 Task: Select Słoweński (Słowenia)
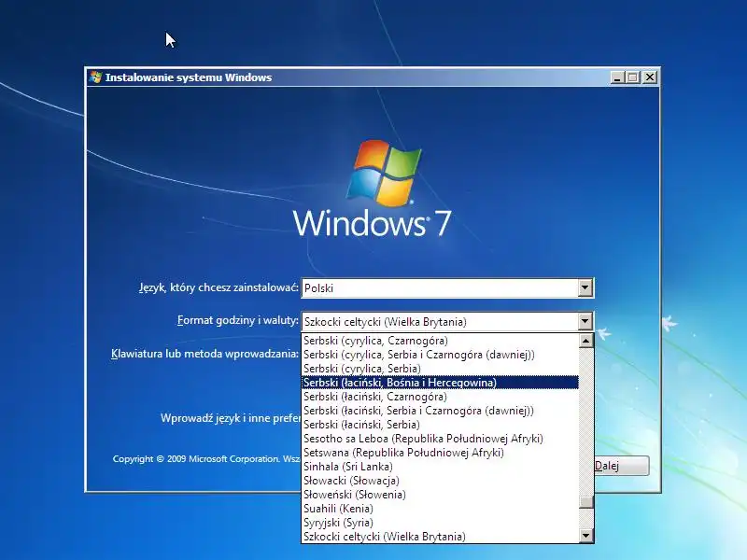pyautogui.click(x=440, y=495)
